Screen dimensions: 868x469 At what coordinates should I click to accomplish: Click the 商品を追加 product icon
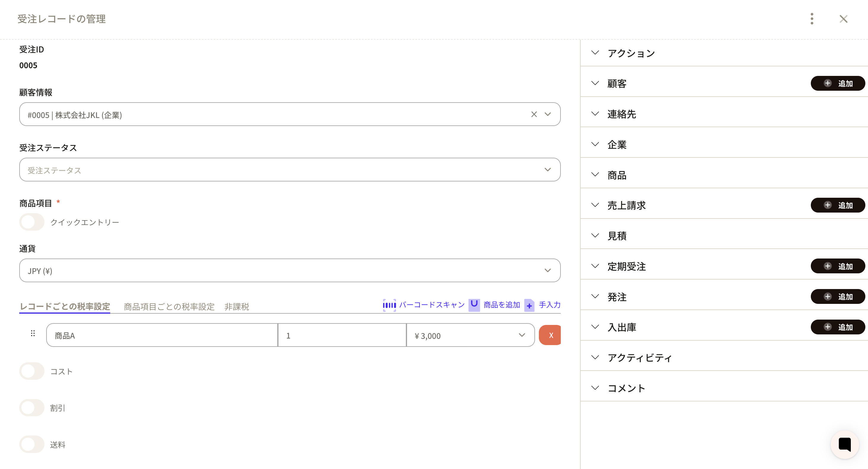[x=474, y=305]
